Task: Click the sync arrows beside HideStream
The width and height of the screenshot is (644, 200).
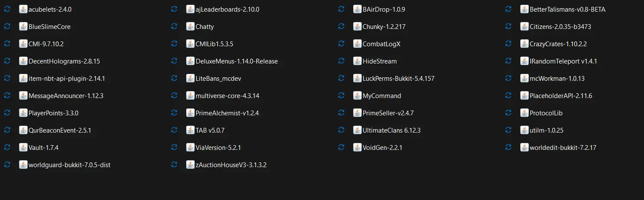Action: pyautogui.click(x=341, y=61)
